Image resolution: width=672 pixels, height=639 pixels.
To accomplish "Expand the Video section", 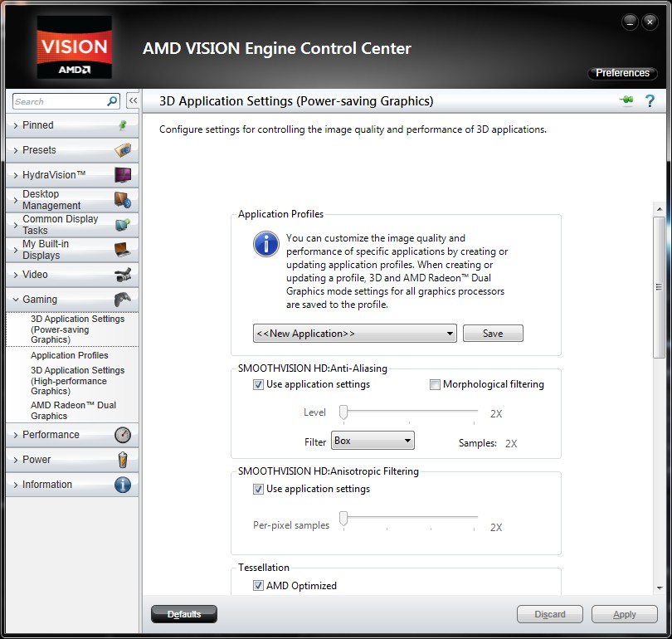I will click(72, 275).
